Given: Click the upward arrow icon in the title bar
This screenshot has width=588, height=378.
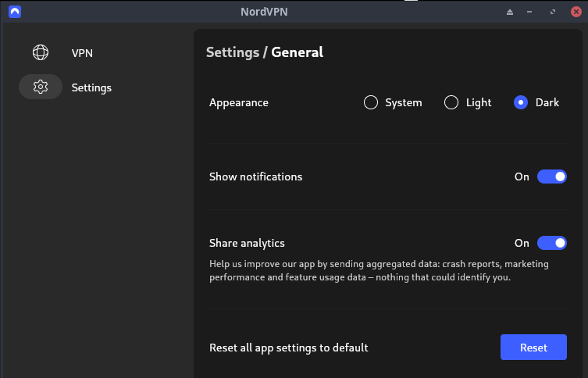Looking at the screenshot, I should click(510, 12).
